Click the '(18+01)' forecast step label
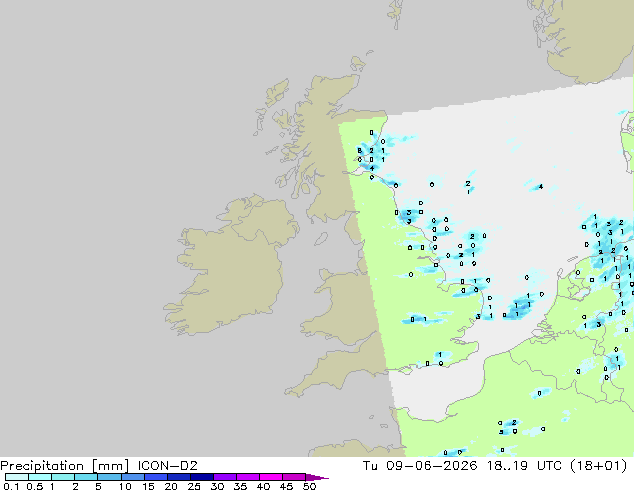 pyautogui.click(x=598, y=466)
